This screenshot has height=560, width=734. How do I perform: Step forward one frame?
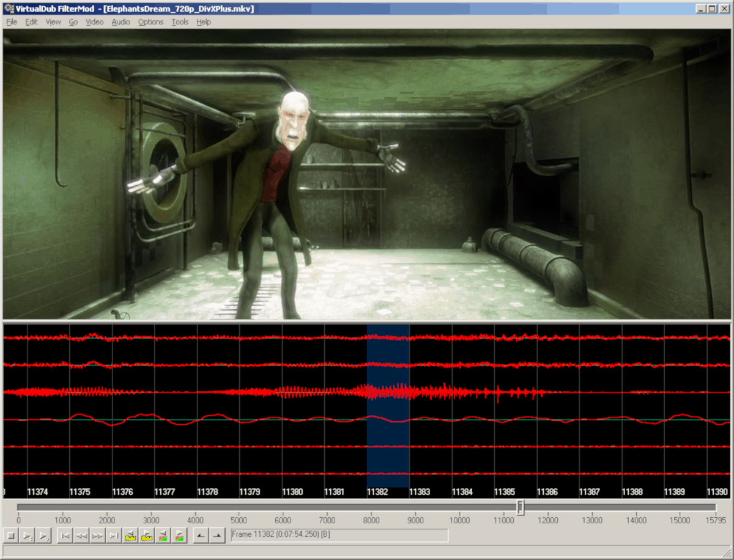pos(97,536)
